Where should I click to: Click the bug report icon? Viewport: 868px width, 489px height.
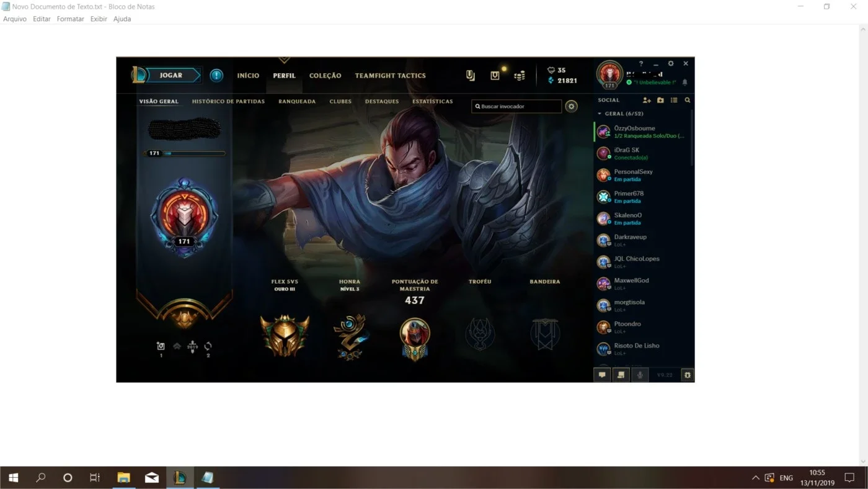[687, 375]
